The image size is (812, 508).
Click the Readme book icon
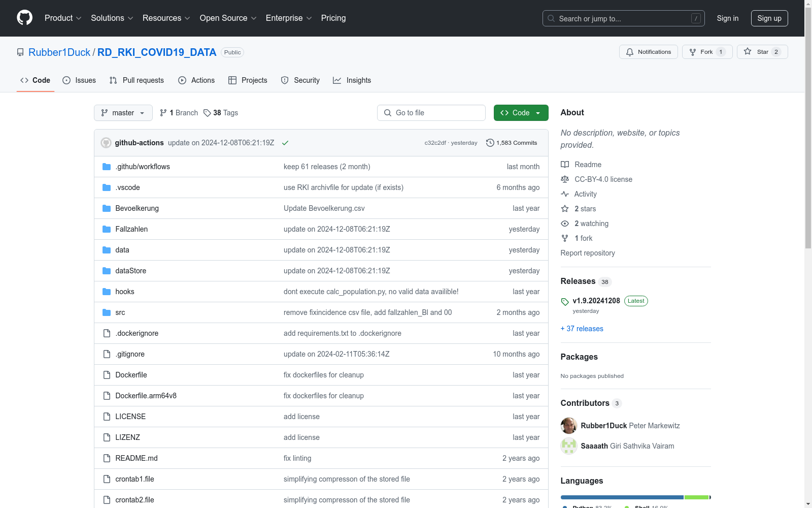click(565, 165)
